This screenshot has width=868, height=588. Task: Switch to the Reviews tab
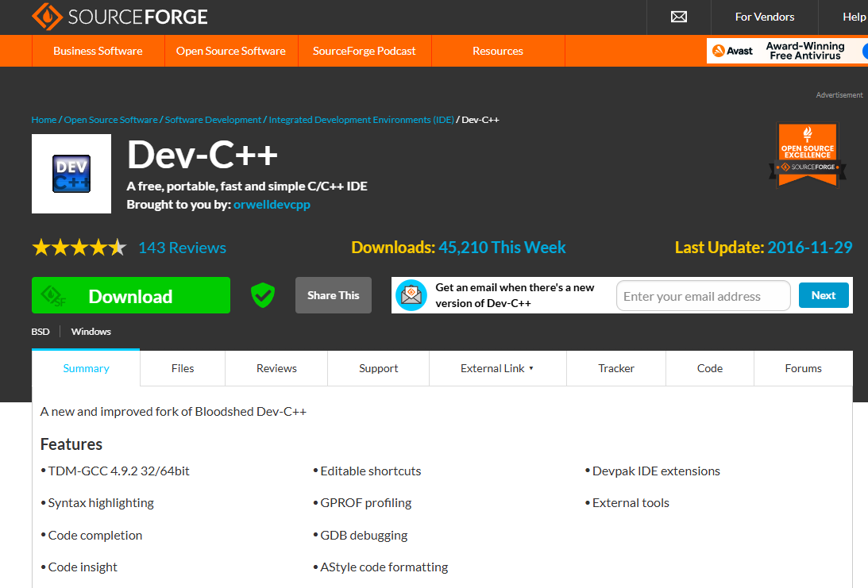(276, 368)
